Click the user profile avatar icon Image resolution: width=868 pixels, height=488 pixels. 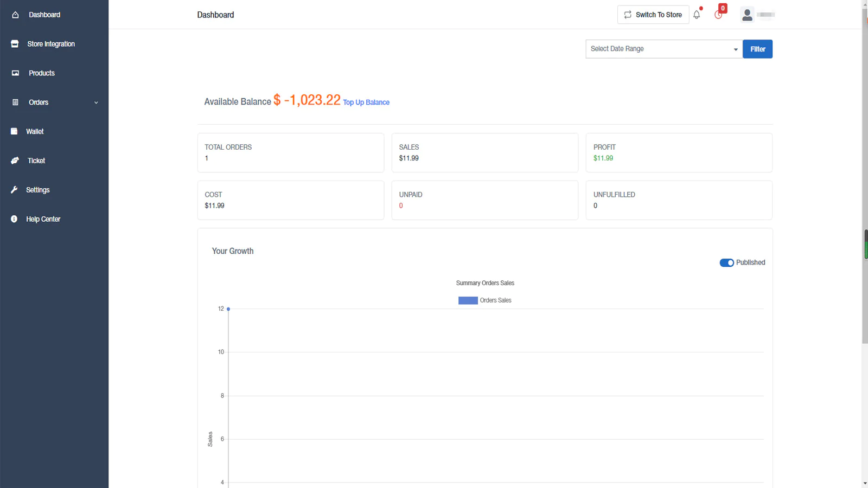coord(747,15)
